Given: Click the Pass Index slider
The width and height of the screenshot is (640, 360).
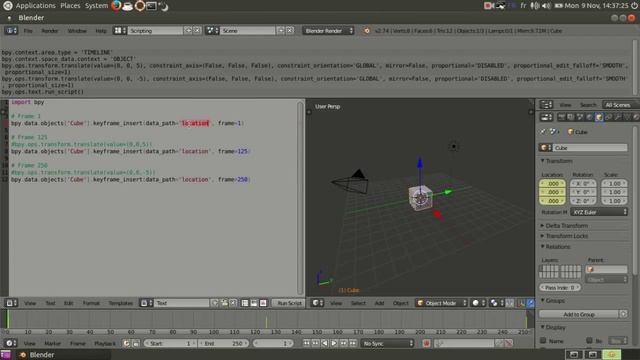Looking at the screenshot, I should coord(560,287).
